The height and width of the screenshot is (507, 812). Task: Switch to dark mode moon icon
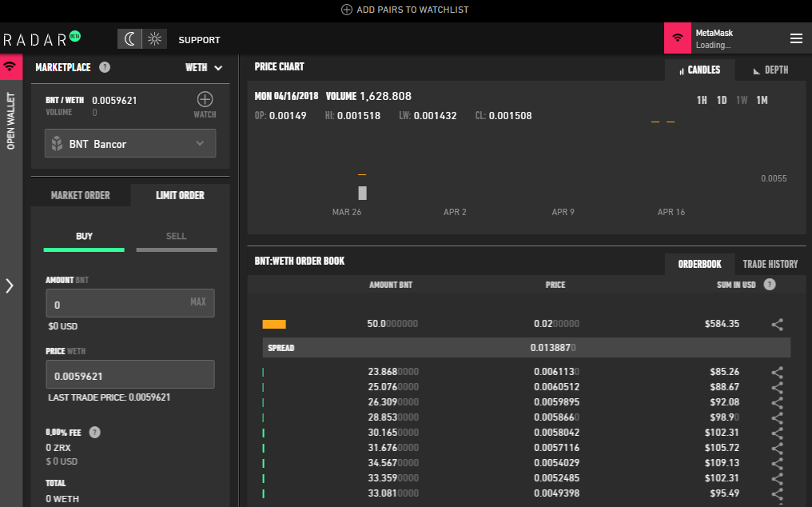pos(129,39)
